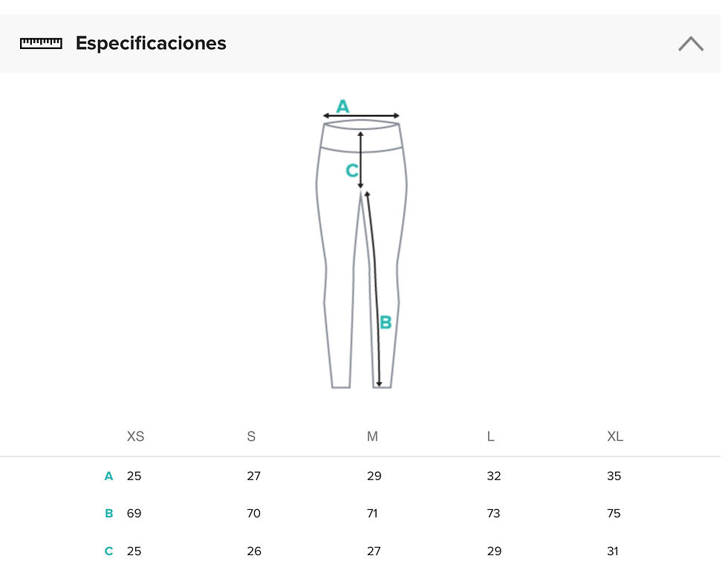Click the teal B row label in table
The image size is (728, 576).
click(x=109, y=514)
